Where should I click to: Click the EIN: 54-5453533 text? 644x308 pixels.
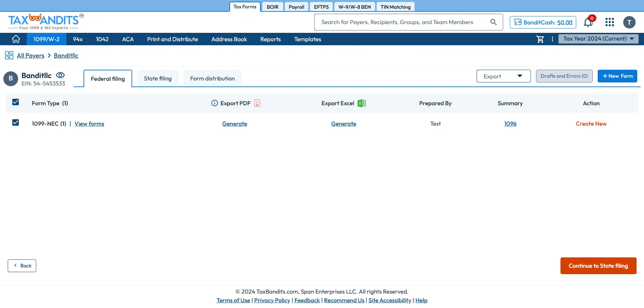43,83
